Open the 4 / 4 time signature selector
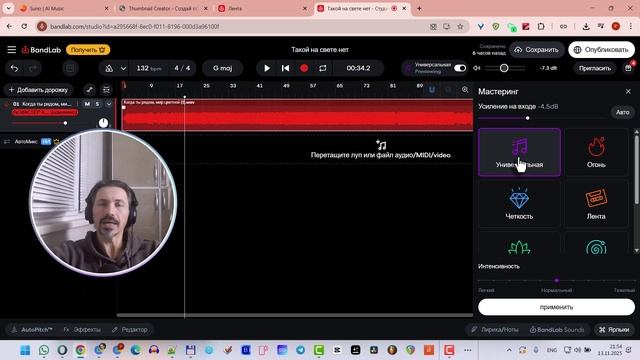This screenshot has width=640, height=360. tap(182, 68)
